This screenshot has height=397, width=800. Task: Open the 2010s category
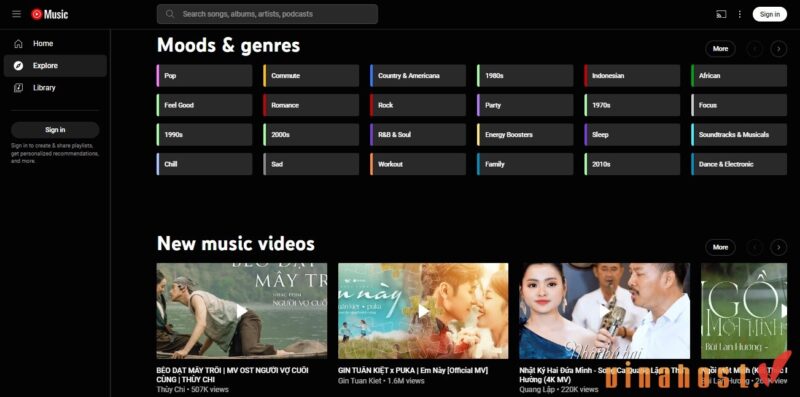(x=632, y=164)
